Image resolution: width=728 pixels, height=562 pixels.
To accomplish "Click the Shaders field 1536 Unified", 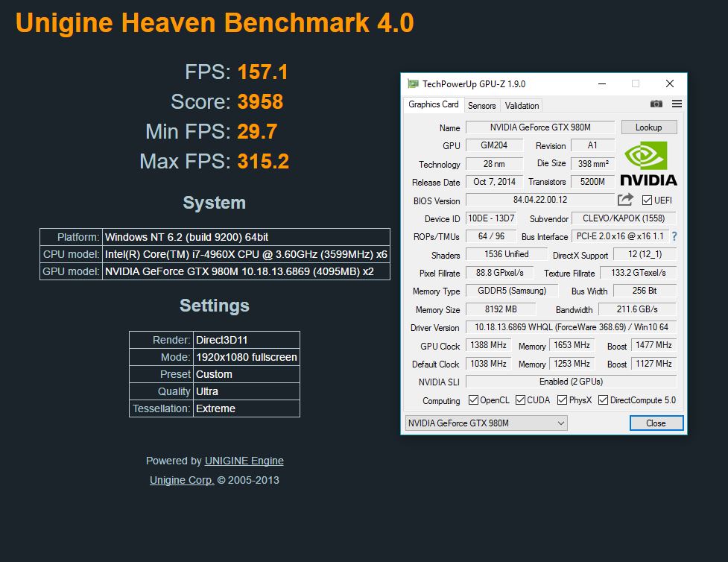I will (x=506, y=254).
